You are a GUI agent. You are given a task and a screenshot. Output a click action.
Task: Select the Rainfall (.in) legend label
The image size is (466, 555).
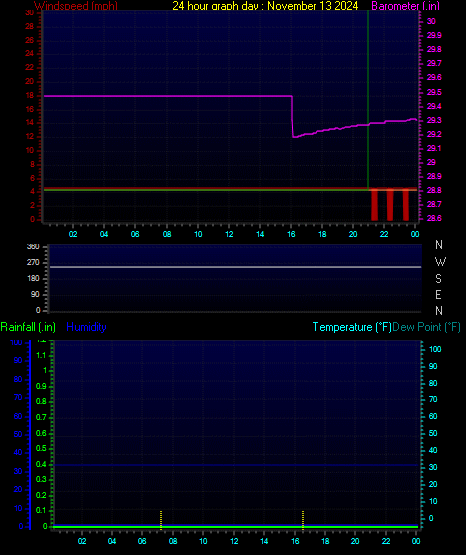(28, 327)
